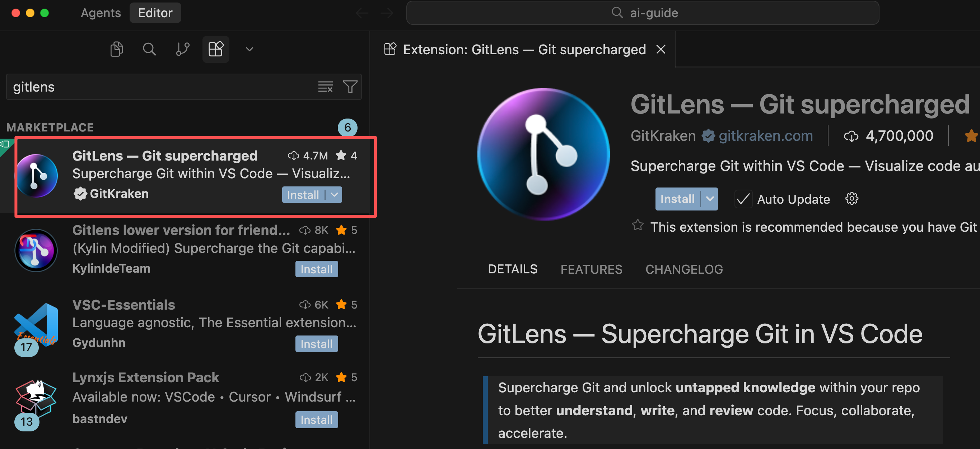
Task: Switch to Agents mode
Action: (101, 13)
